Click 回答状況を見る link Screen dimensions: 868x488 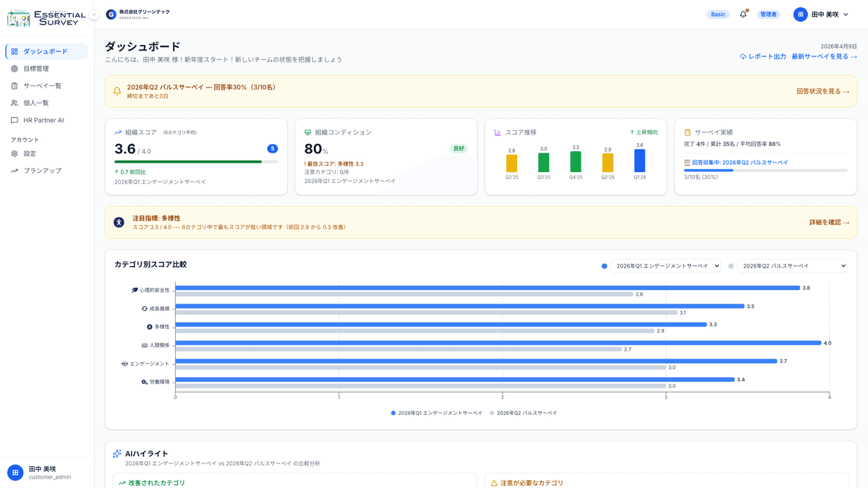[x=822, y=91]
